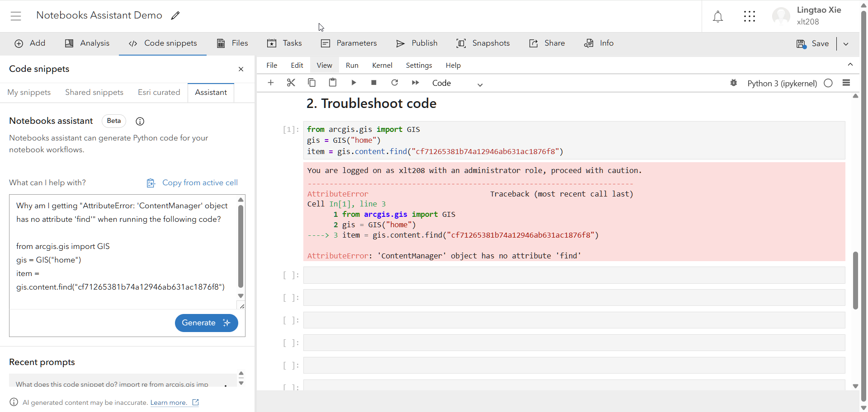Click Copy from active cell
The image size is (868, 412).
tap(192, 183)
